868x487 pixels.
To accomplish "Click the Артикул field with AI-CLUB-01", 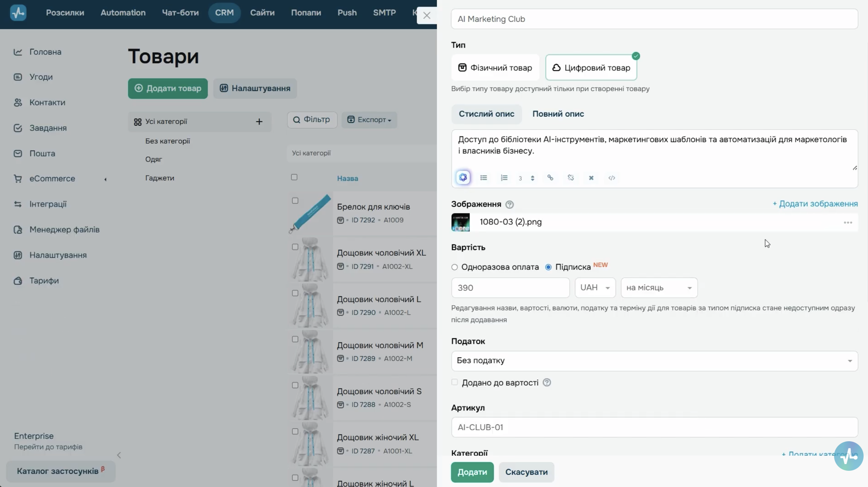I will pyautogui.click(x=655, y=427).
